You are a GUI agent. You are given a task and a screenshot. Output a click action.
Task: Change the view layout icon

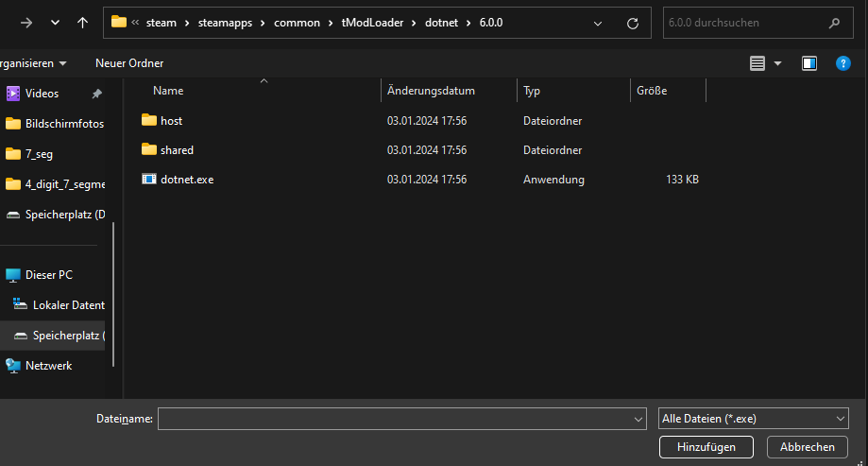coord(757,63)
